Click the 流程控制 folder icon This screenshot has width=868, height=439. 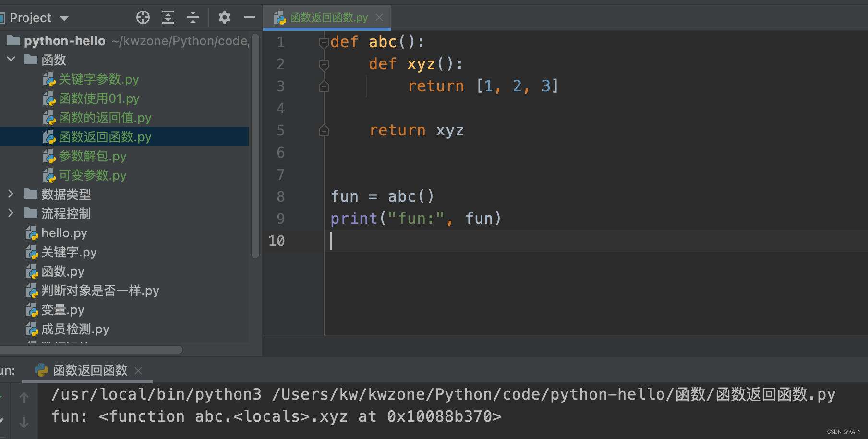(x=31, y=213)
